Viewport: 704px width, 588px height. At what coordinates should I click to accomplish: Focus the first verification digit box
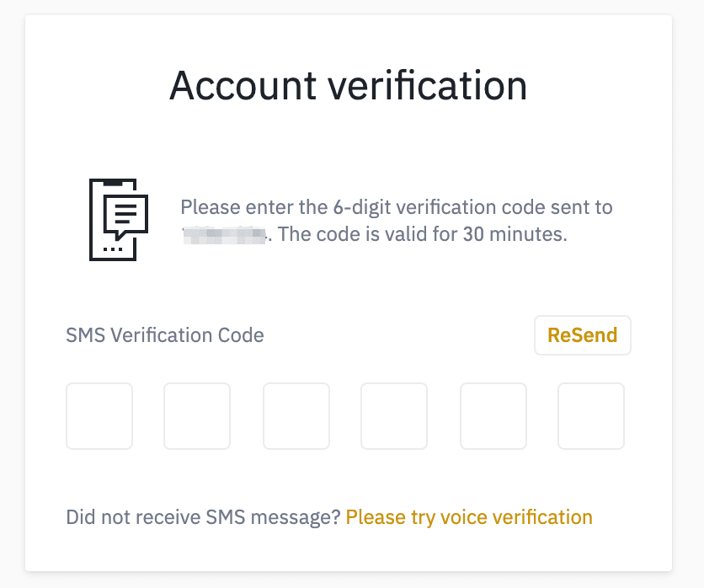point(99,416)
